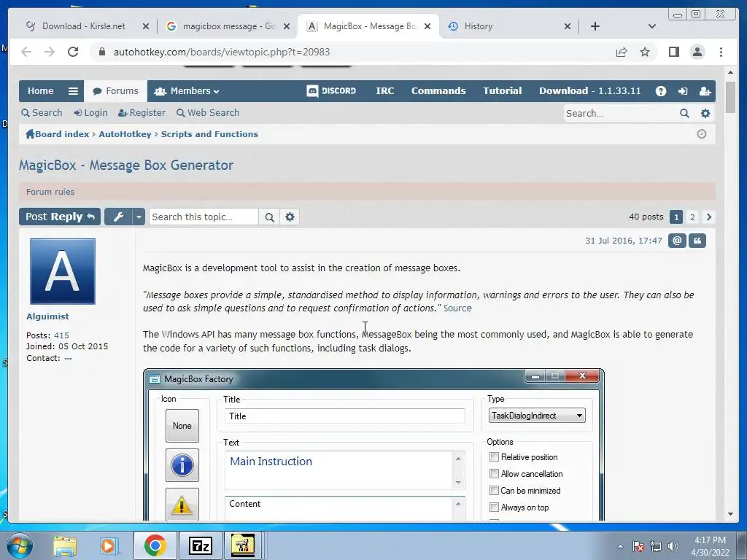This screenshot has height=560, width=747.
Task: Open the browser side panel icon
Action: tap(673, 52)
